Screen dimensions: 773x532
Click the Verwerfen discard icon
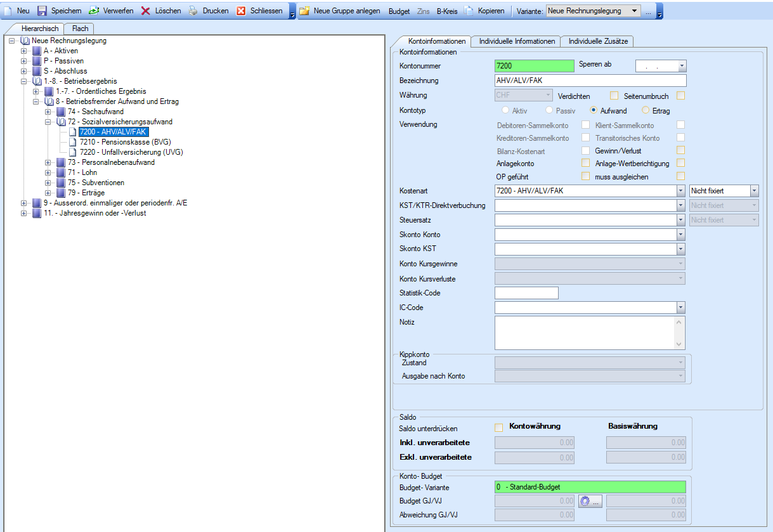94,11
